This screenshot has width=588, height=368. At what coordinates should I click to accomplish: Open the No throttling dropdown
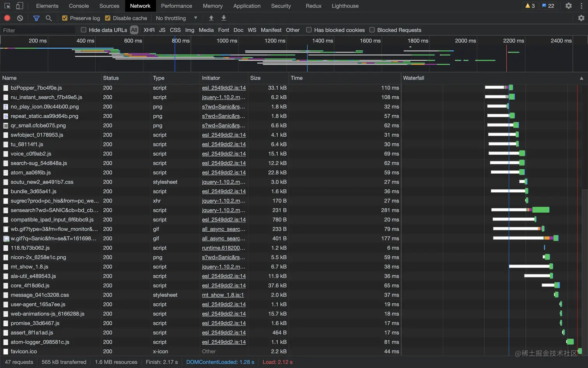[177, 18]
